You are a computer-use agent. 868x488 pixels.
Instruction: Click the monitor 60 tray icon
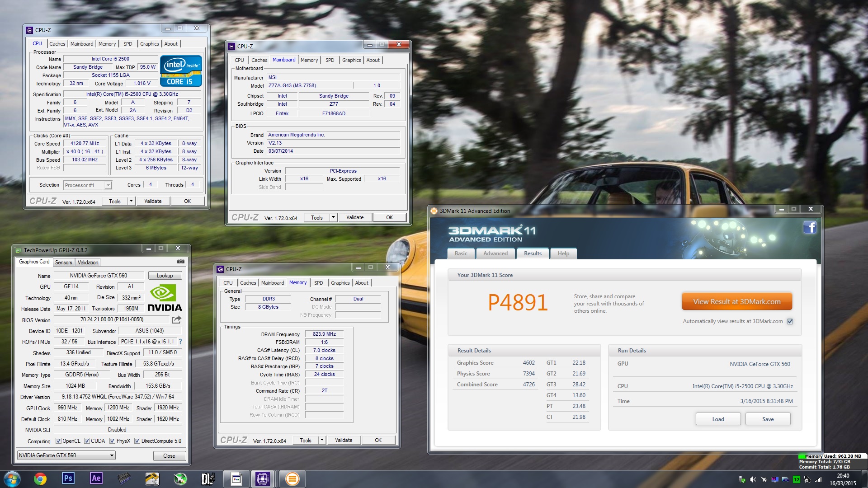pos(775,479)
